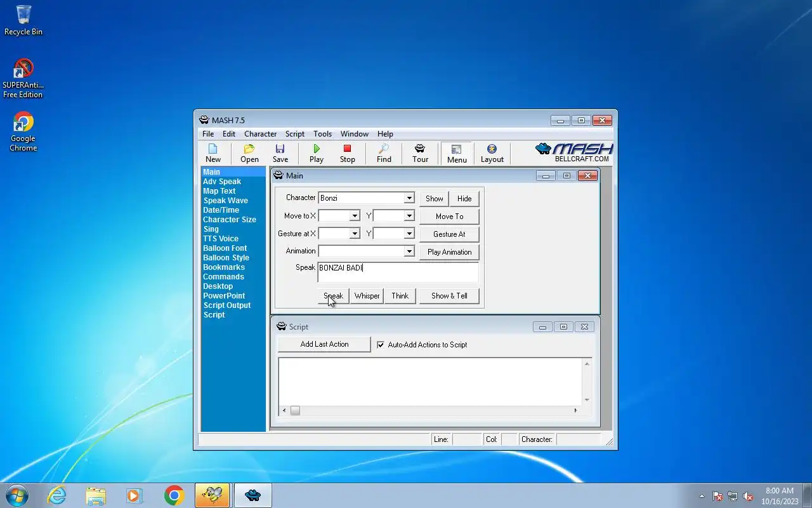Image resolution: width=812 pixels, height=508 pixels.
Task: Show hidden system tray icons arrow
Action: (702, 496)
